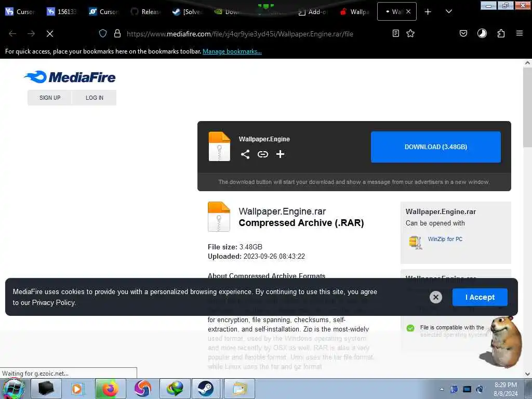Viewport: 532px width, 399px height.
Task: Open the colorful swirl browser taskbar icon
Action: (142, 389)
